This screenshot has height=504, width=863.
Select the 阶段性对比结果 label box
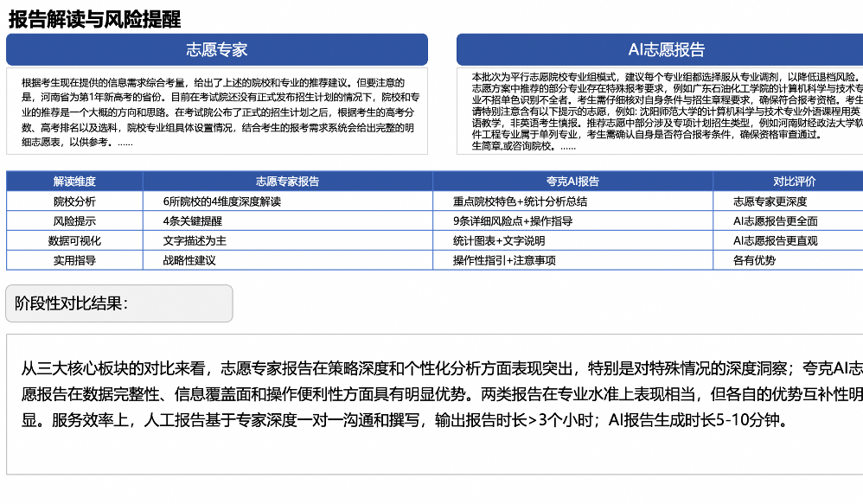point(119,303)
